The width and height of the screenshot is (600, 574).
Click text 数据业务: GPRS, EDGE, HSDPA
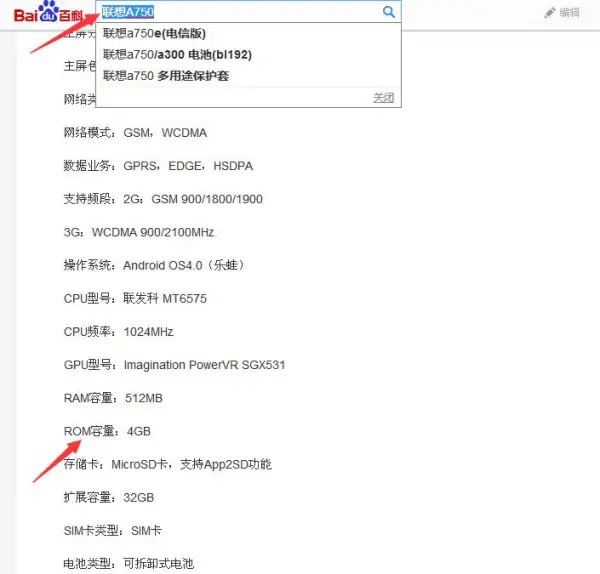click(x=158, y=166)
